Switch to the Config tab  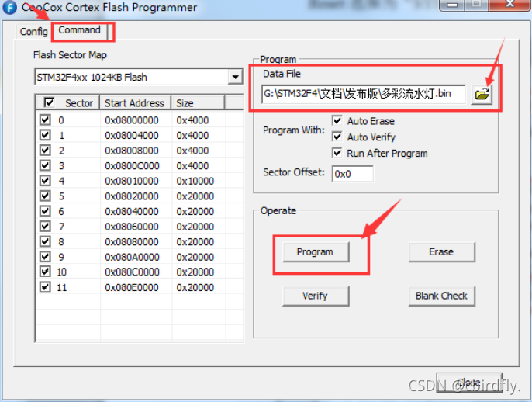[33, 32]
